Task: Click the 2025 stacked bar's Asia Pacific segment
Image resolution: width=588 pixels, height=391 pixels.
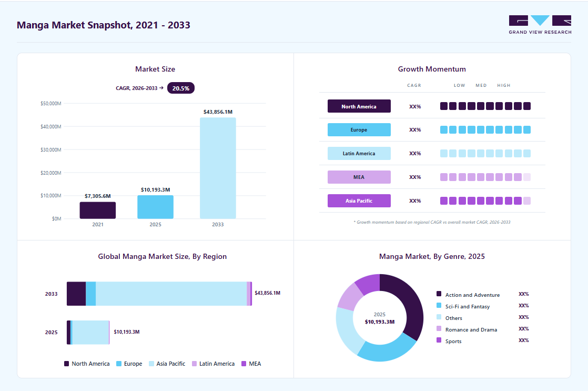Action: [x=90, y=333]
